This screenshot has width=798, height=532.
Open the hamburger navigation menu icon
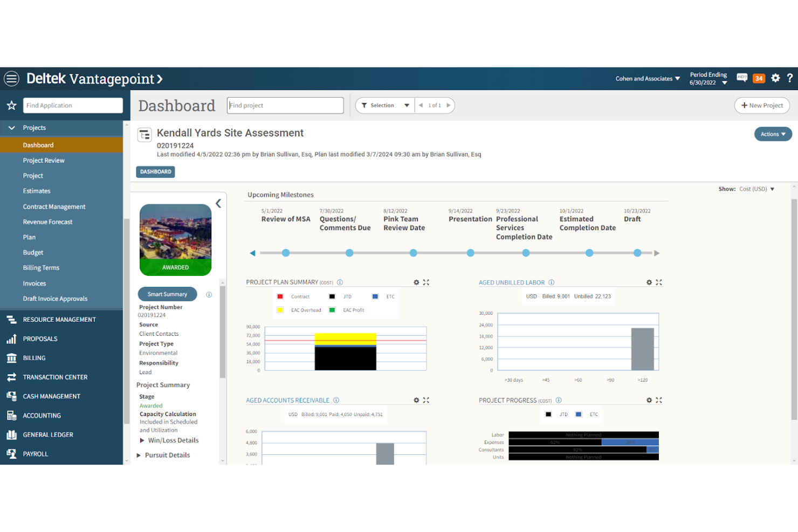[x=11, y=78]
